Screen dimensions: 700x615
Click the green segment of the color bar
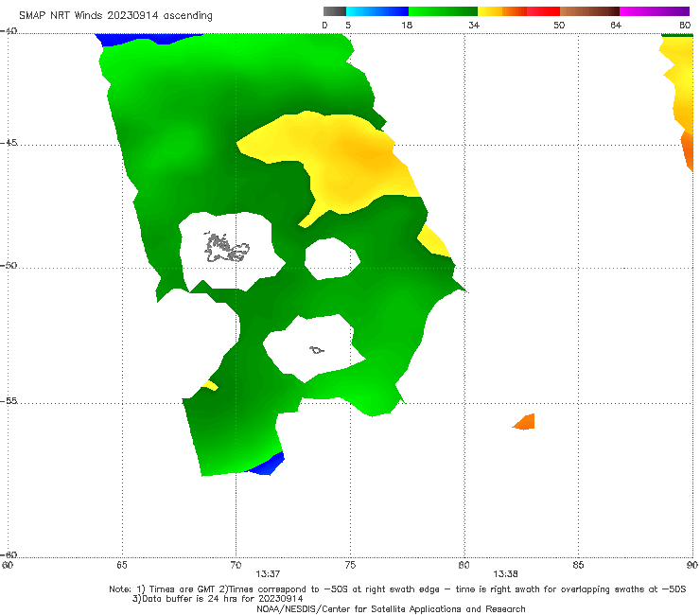point(443,11)
